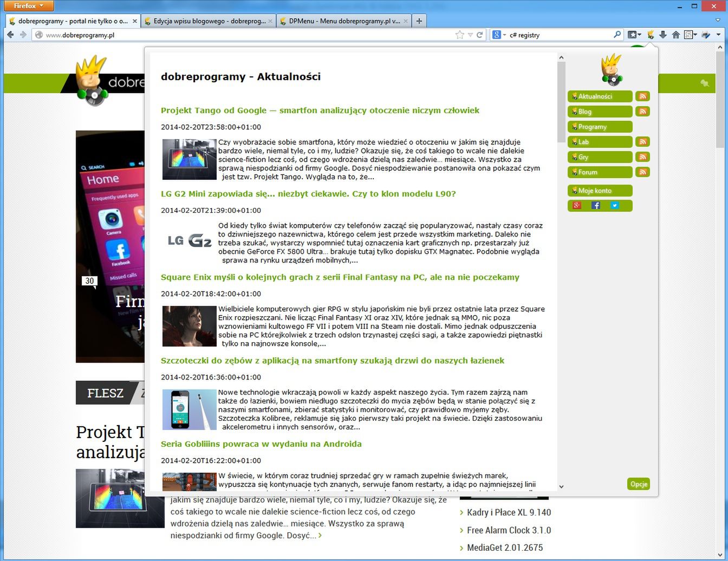Image resolution: width=728 pixels, height=561 pixels.
Task: Open Gry section in DPMenu
Action: pos(600,157)
